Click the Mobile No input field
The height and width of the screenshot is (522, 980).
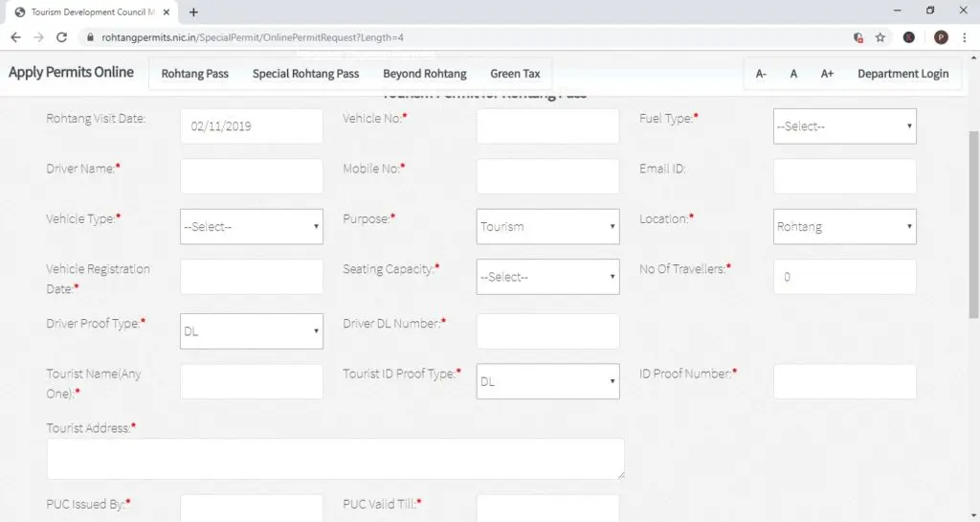coord(547,176)
